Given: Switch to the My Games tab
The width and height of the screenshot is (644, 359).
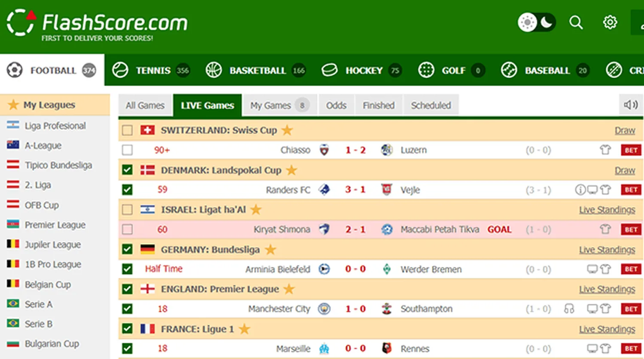Looking at the screenshot, I should 280,105.
